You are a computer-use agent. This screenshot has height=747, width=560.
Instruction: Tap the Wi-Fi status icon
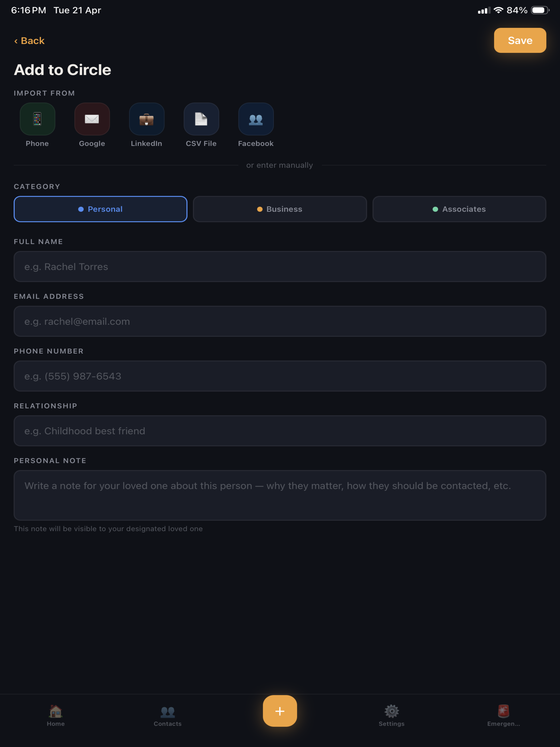pyautogui.click(x=498, y=11)
